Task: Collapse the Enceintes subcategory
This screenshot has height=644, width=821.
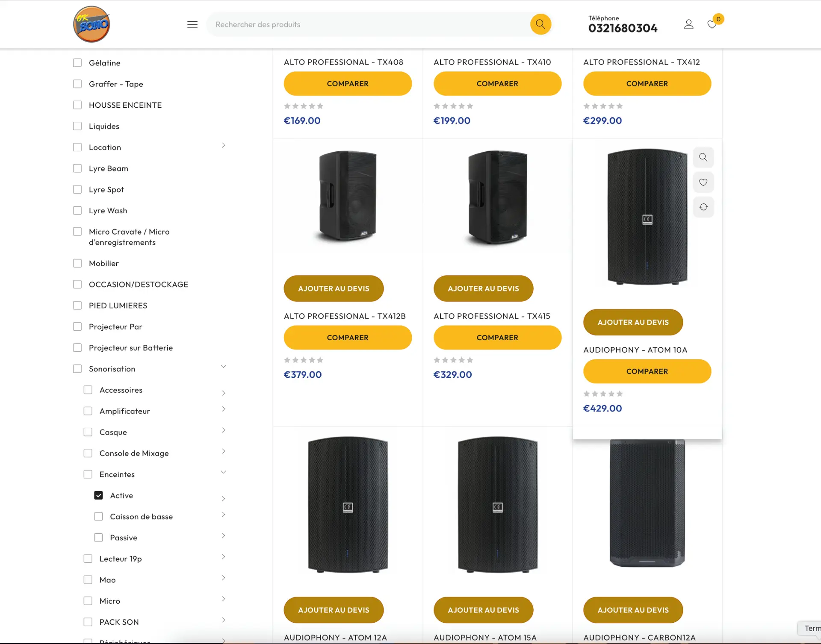Action: click(x=223, y=472)
